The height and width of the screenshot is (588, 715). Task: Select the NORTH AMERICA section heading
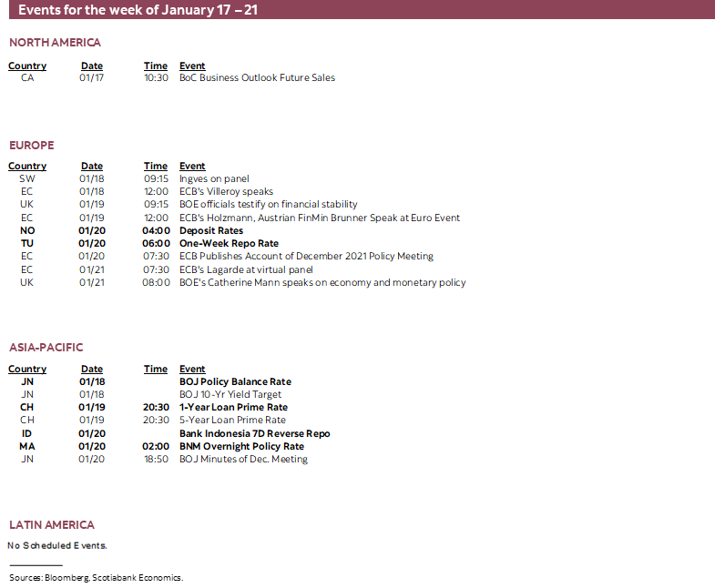55,43
